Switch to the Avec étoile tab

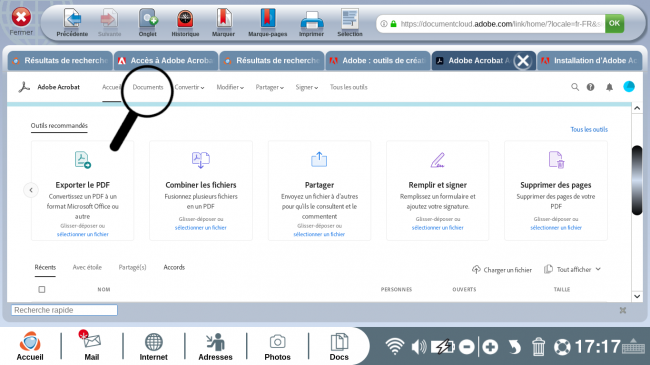click(87, 268)
